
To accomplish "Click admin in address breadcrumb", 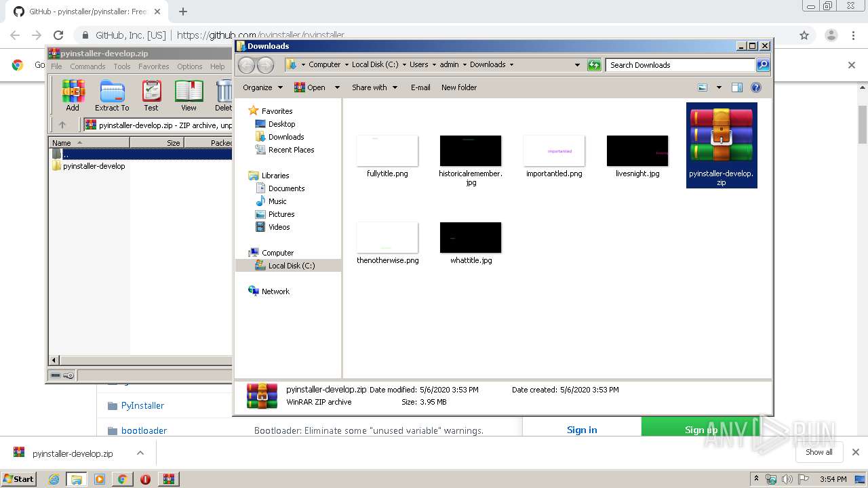I will pos(449,65).
